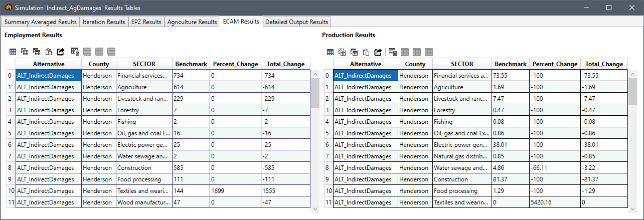Click the Employment table vertical scrollbar thumb
The width and height of the screenshot is (644, 220).
point(315,93)
